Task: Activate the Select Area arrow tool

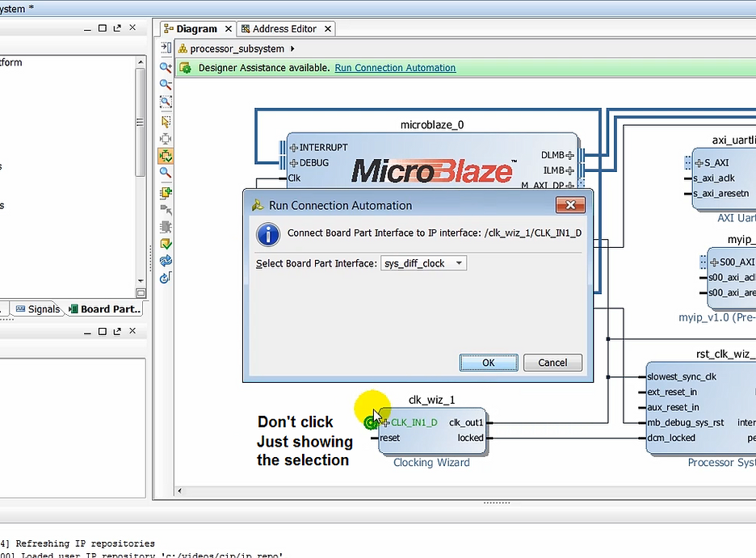Action: click(x=166, y=121)
